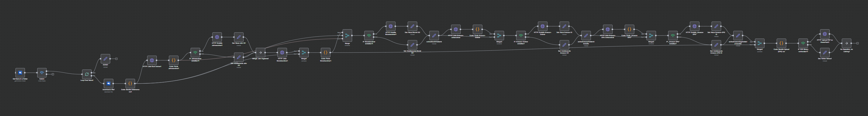Image resolution: width=868 pixels, height=116 pixels.
Task: Click the 'IF: Monatsordner erstellen?1' node
Action: point(369,35)
